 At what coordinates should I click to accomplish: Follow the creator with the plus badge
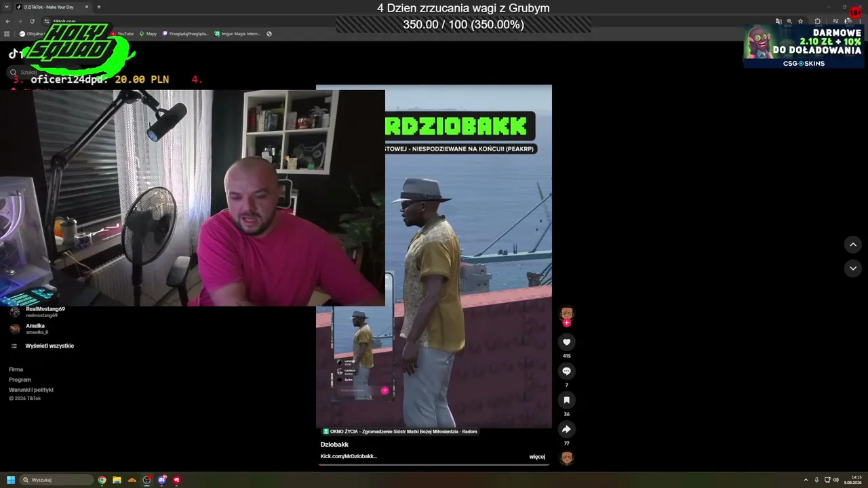click(x=566, y=323)
